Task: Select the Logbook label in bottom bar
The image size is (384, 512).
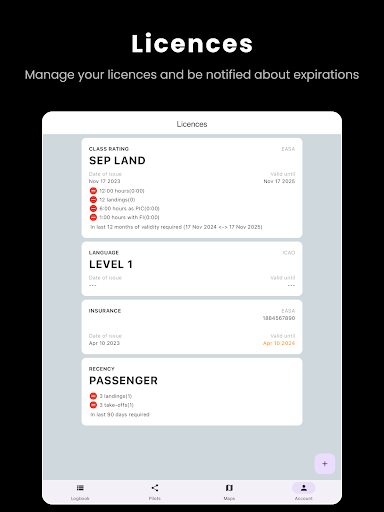Action: pos(80,498)
